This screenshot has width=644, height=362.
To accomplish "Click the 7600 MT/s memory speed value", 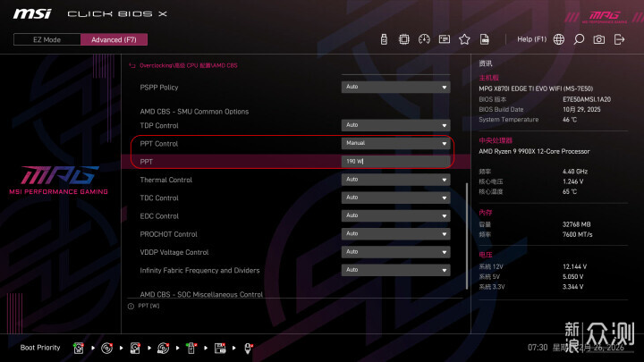I will click(577, 234).
